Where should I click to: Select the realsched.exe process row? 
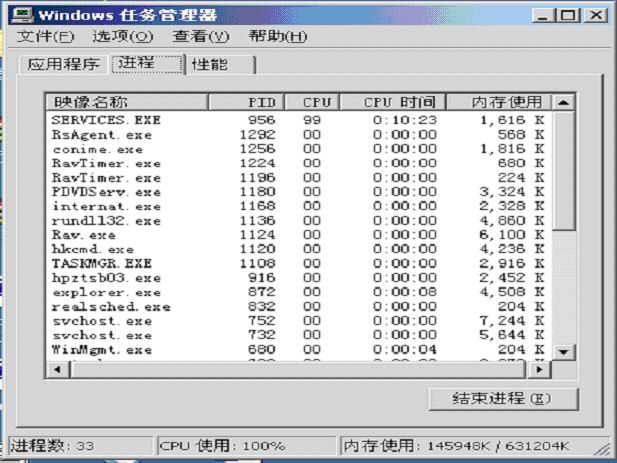(299, 306)
